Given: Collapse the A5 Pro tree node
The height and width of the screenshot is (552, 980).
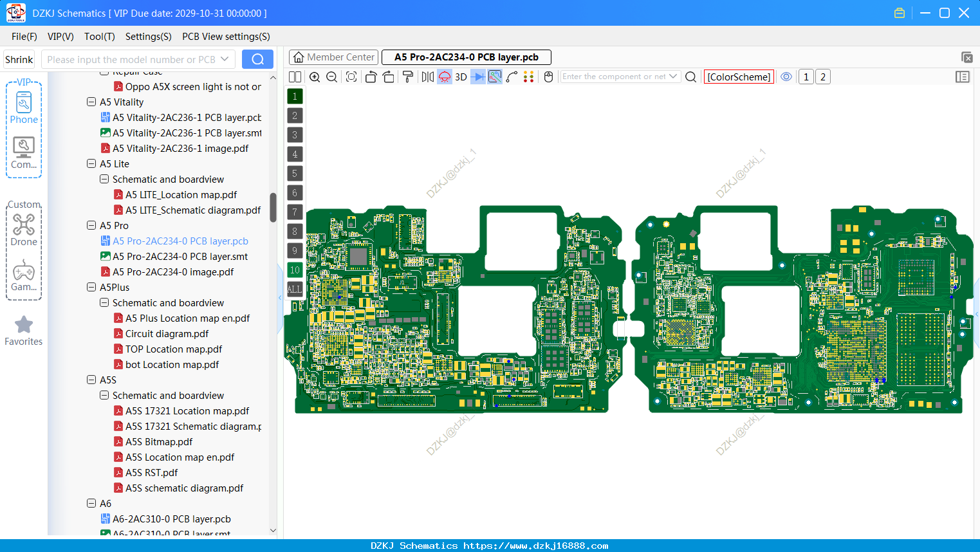Looking at the screenshot, I should pyautogui.click(x=91, y=225).
